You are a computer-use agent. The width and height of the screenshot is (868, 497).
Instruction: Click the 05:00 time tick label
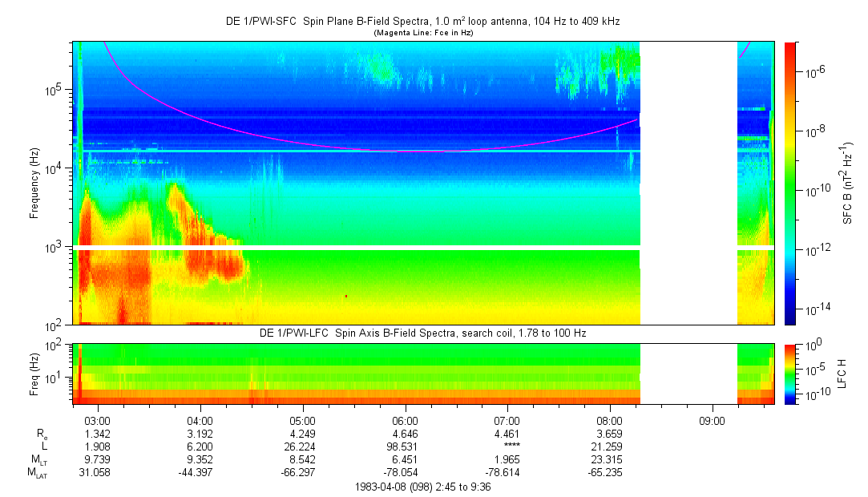tap(302, 421)
